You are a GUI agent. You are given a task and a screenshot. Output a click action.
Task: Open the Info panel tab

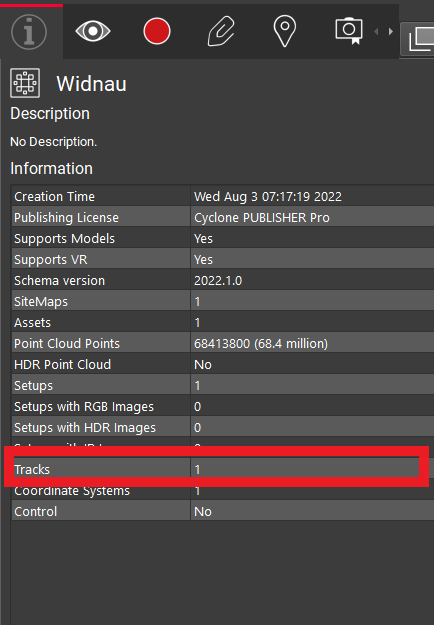point(29,32)
